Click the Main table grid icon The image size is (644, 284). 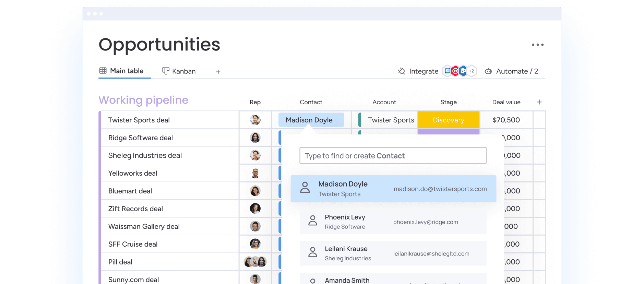coord(103,71)
